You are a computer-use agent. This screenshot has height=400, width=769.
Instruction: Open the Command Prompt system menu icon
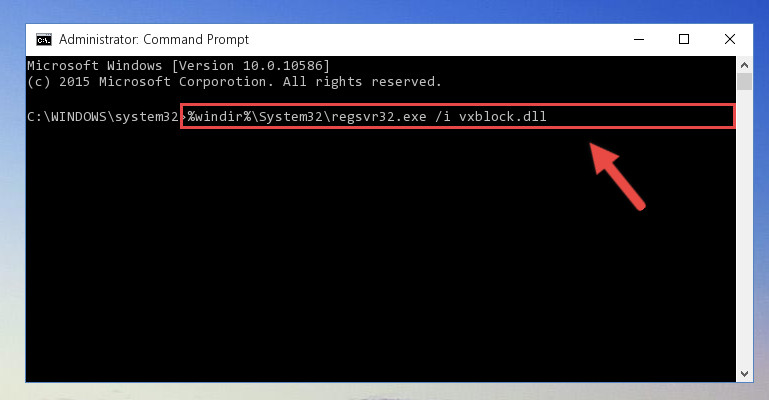click(44, 40)
